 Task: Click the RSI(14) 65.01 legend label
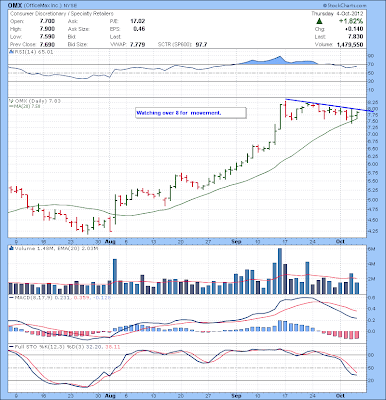[x=33, y=52]
